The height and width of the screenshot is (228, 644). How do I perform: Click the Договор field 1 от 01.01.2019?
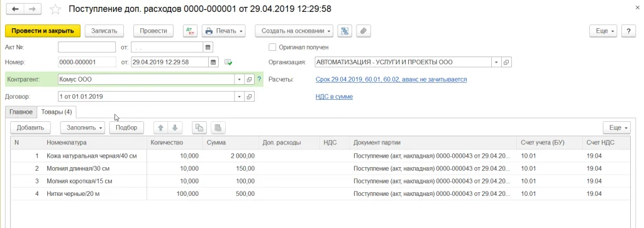(147, 97)
